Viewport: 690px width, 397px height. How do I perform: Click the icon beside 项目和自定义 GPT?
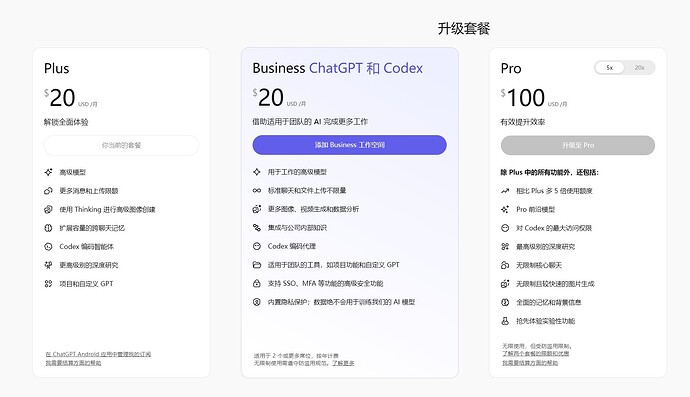click(x=48, y=283)
